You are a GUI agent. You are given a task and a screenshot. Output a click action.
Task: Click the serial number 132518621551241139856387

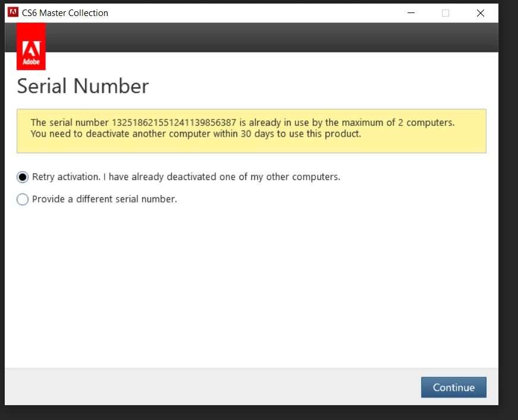(x=174, y=122)
